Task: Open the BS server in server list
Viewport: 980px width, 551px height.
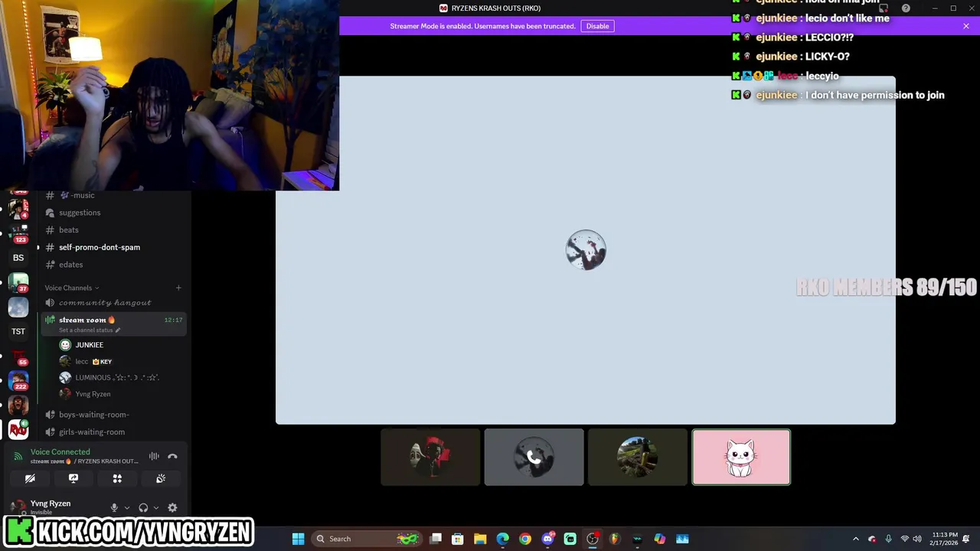Action: (x=18, y=258)
